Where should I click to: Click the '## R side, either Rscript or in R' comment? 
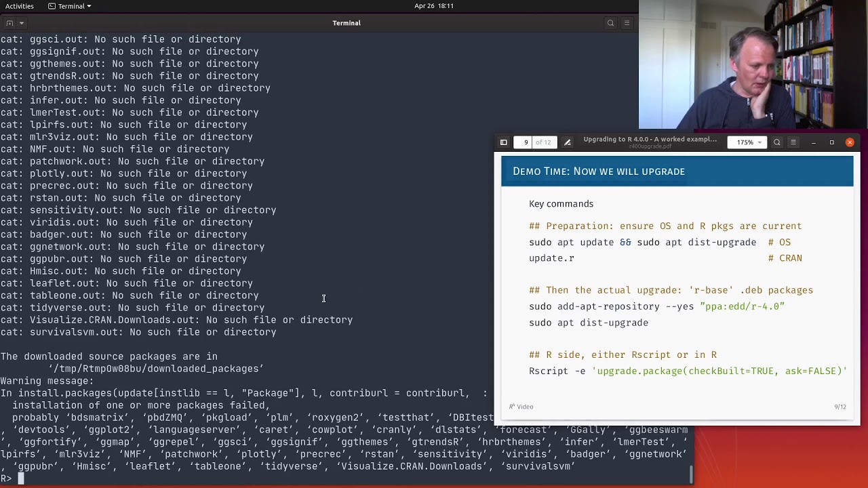coord(623,354)
